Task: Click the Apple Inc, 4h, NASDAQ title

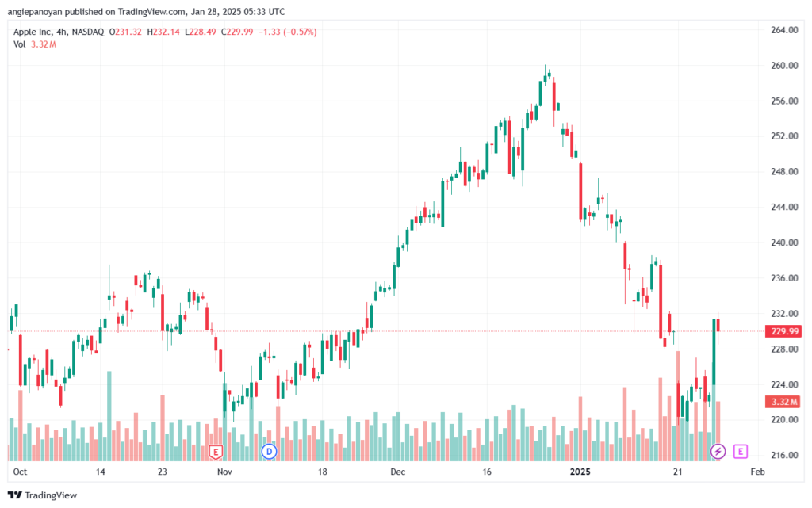Action: coord(59,32)
